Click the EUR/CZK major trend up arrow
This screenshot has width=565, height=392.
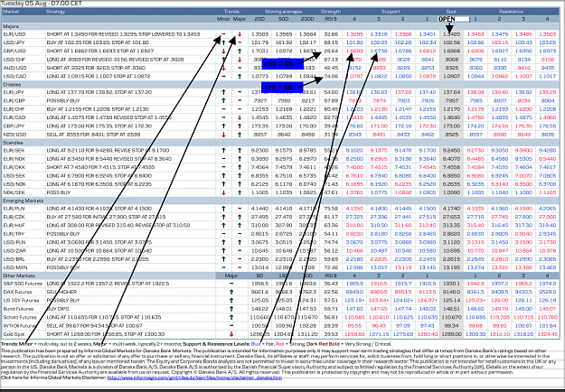pos(240,217)
